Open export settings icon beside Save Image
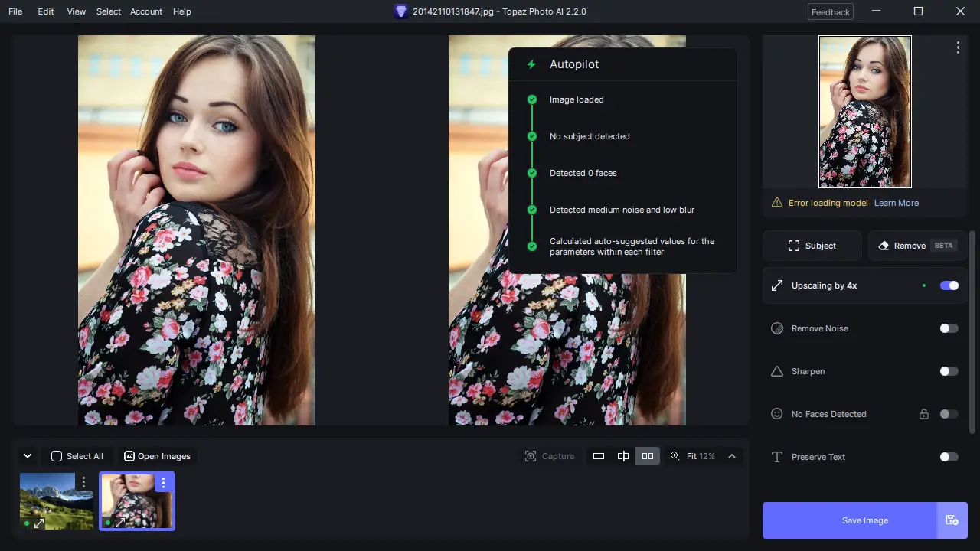The image size is (980, 551). [x=952, y=520]
